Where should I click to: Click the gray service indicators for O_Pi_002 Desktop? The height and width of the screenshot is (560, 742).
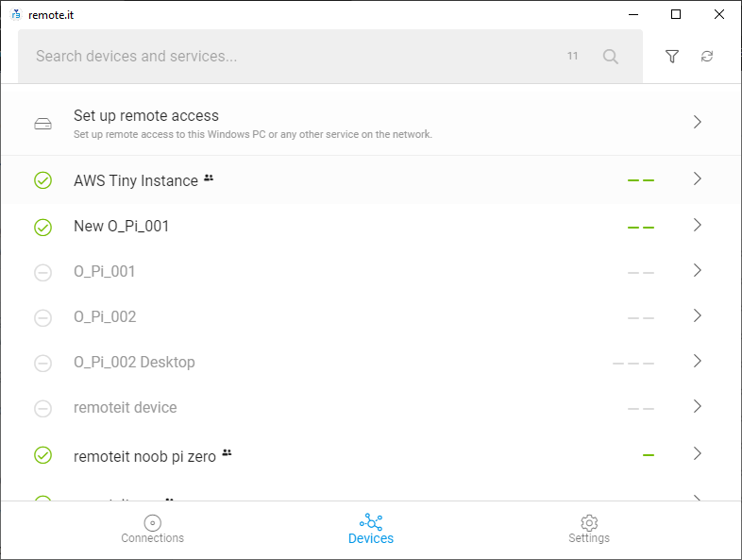633,363
